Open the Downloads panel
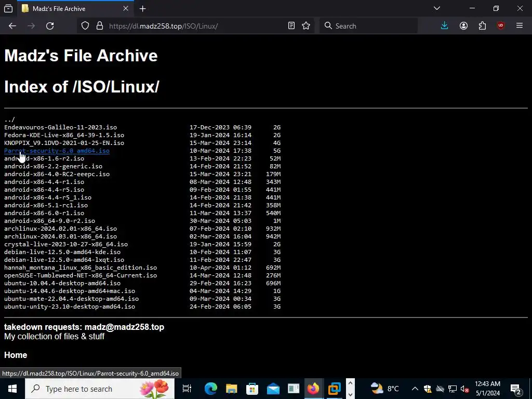 (445, 26)
